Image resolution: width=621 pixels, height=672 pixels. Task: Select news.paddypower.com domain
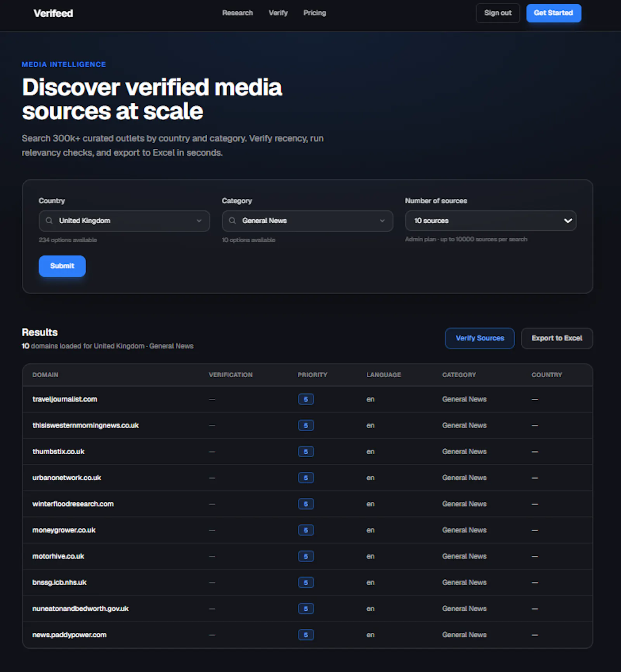coord(69,635)
